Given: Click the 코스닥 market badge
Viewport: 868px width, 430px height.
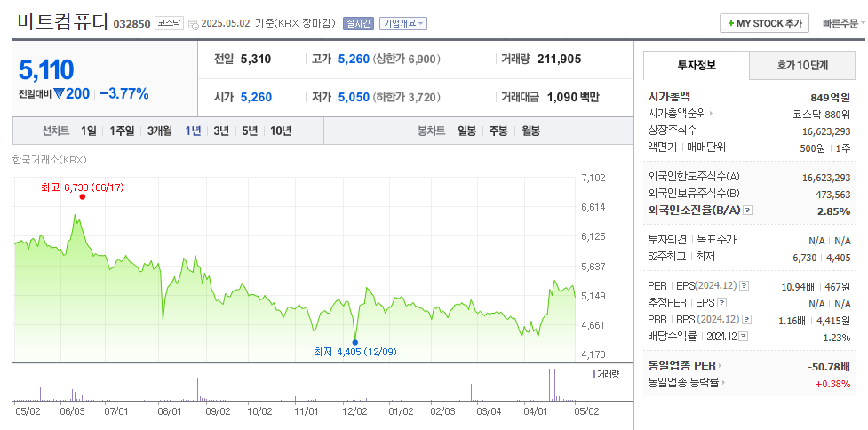Looking at the screenshot, I should (169, 23).
